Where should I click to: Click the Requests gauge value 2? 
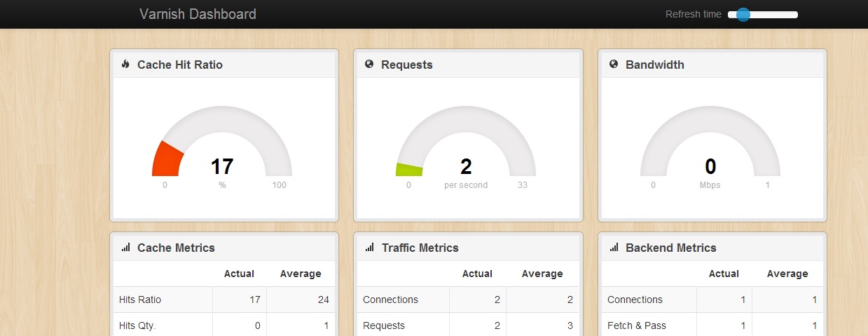pos(466,167)
